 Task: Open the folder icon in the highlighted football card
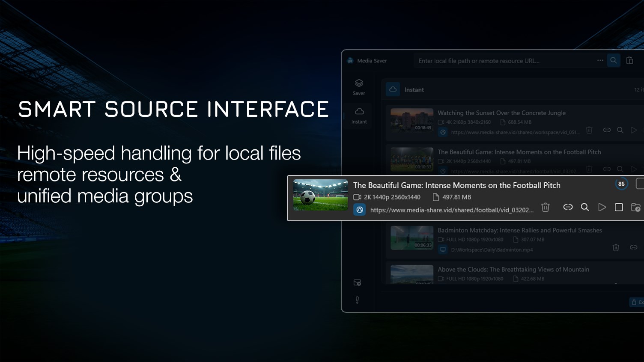[x=636, y=208]
